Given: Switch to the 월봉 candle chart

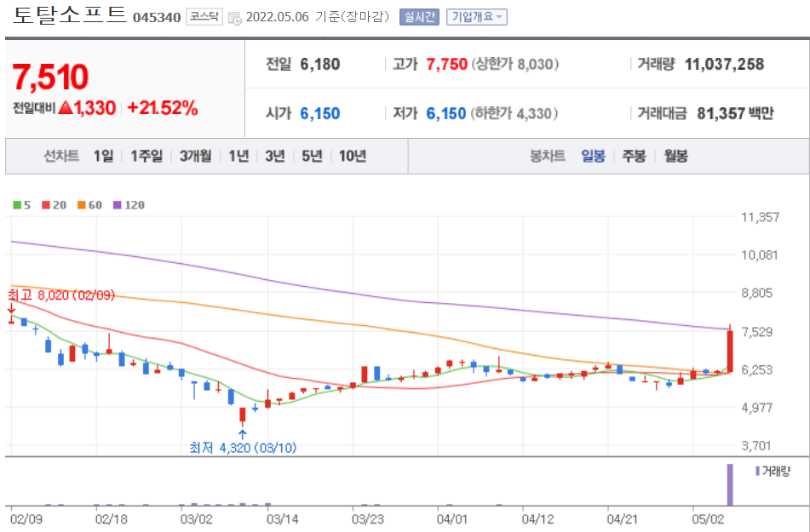Looking at the screenshot, I should click(675, 156).
